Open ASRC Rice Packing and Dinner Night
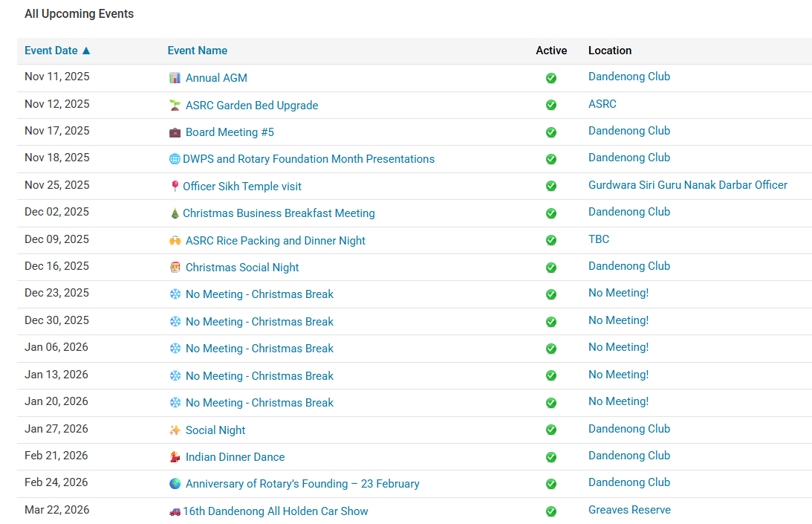Image resolution: width=812 pixels, height=524 pixels. point(276,241)
